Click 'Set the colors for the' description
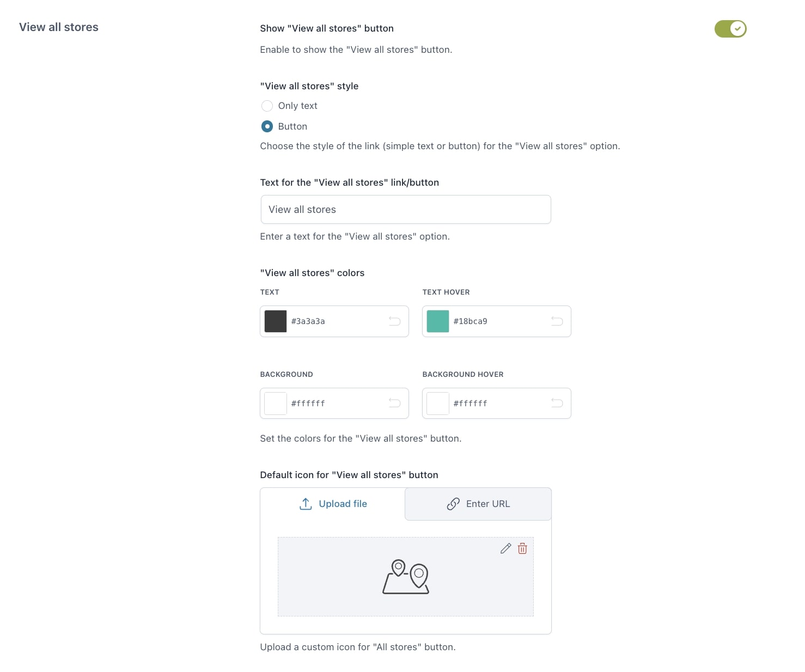805x672 pixels. [361, 438]
